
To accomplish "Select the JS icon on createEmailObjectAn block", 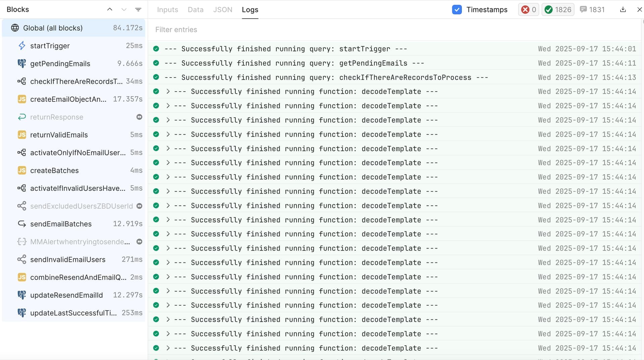I will pos(22,99).
